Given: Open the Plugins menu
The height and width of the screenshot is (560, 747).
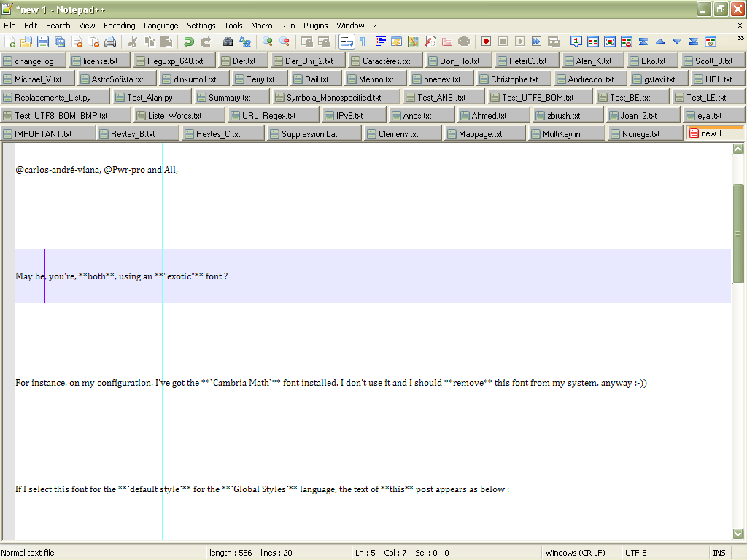Looking at the screenshot, I should (315, 26).
